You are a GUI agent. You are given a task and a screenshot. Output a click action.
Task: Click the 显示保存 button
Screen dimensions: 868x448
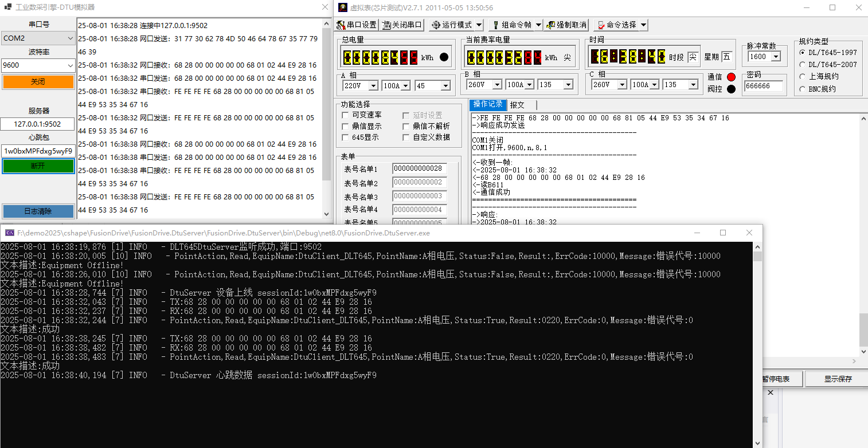click(x=838, y=379)
